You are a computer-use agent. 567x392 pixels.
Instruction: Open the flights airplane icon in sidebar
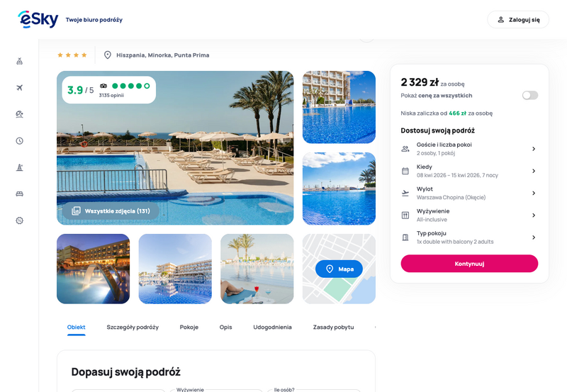(20, 87)
